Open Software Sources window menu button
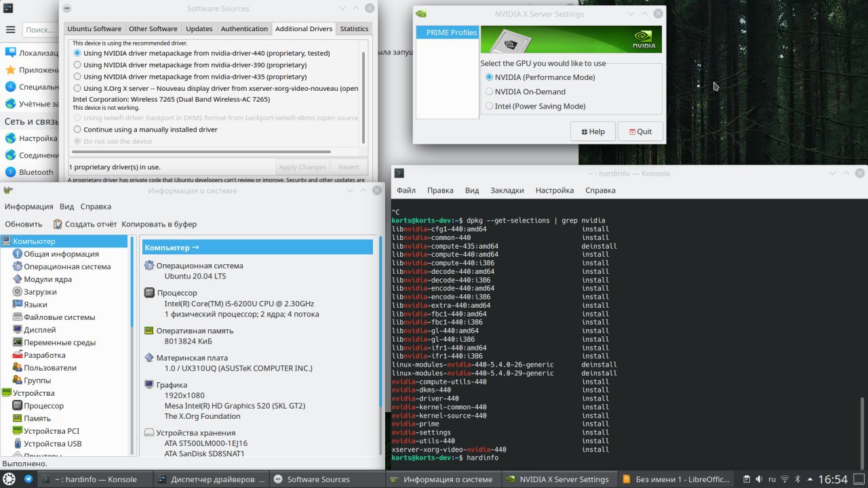Image resolution: width=868 pixels, height=488 pixels. coord(66,9)
